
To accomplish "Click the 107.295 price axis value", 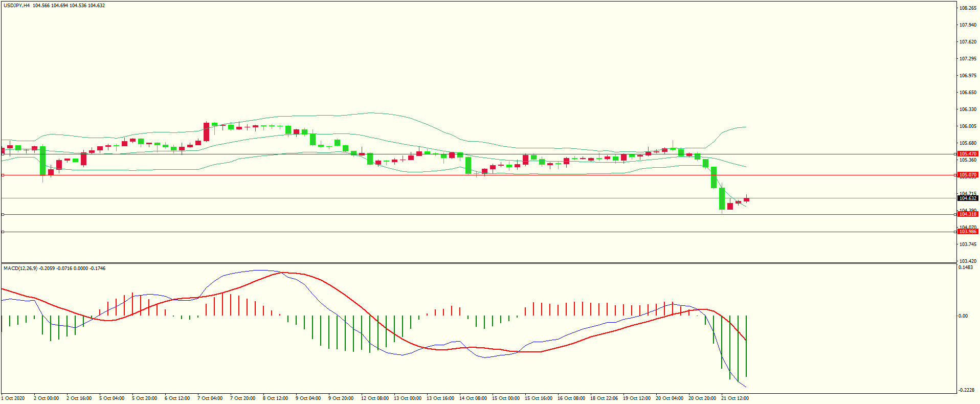I will (968, 59).
